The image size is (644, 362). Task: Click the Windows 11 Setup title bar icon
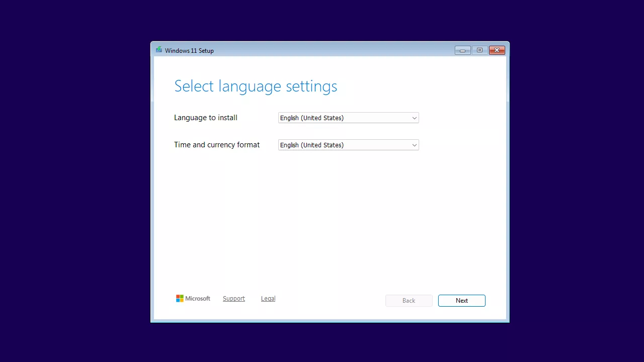coord(159,50)
